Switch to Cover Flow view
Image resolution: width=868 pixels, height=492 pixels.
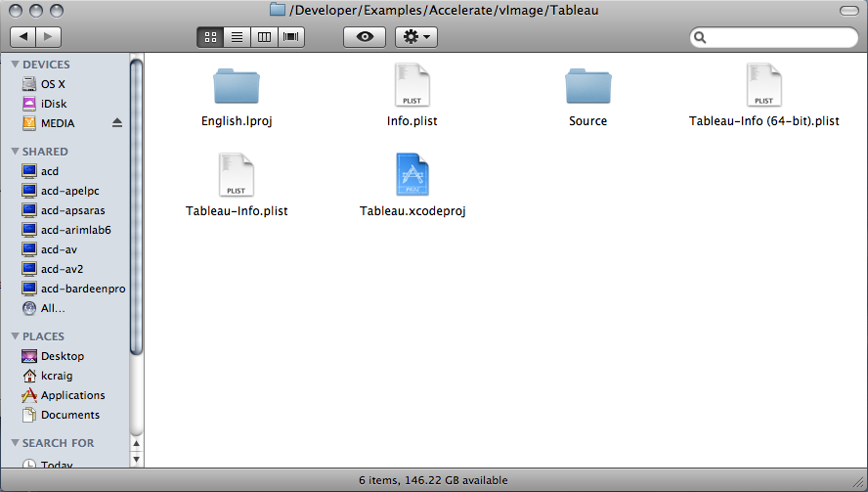click(291, 37)
